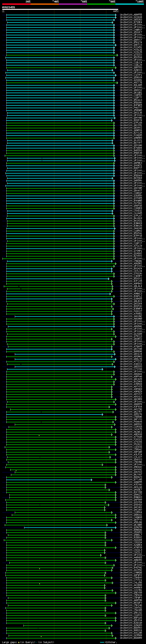Screen dimensions: 146x644
Task: Select hit label UniRef100_B9IAZ4
Action: point(131,268)
